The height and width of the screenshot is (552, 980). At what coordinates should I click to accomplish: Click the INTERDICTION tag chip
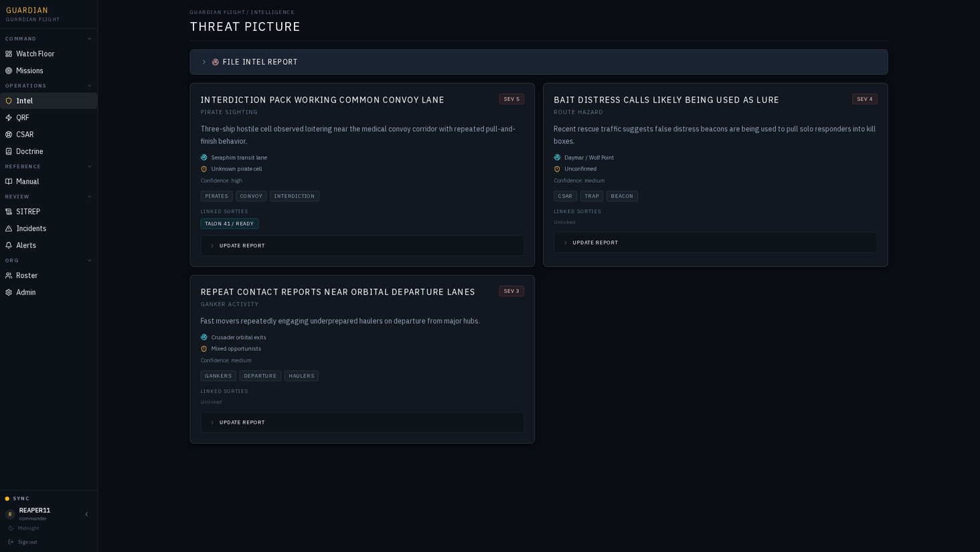pyautogui.click(x=295, y=196)
